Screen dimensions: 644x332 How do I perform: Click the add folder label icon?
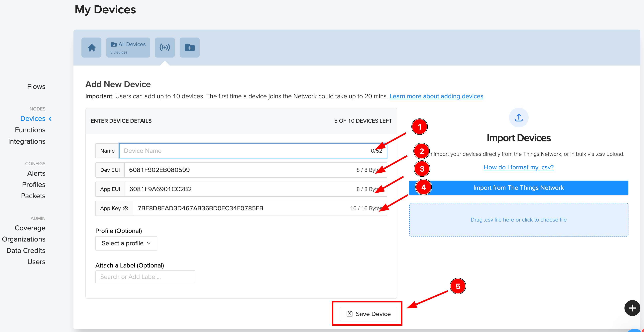pos(189,48)
